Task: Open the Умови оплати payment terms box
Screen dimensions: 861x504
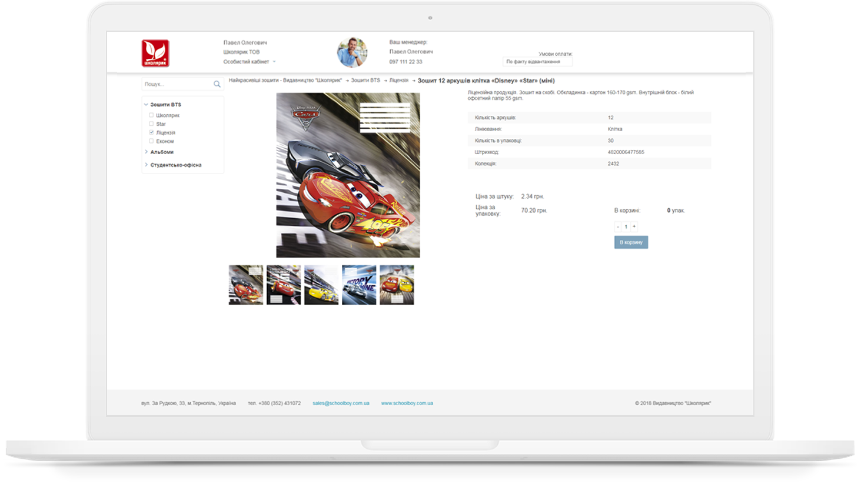Action: point(537,62)
